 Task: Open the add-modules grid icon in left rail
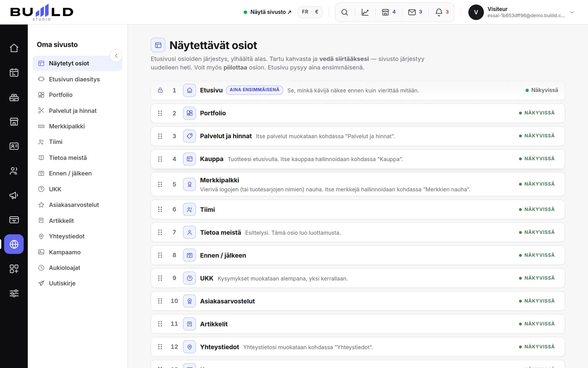(x=14, y=269)
